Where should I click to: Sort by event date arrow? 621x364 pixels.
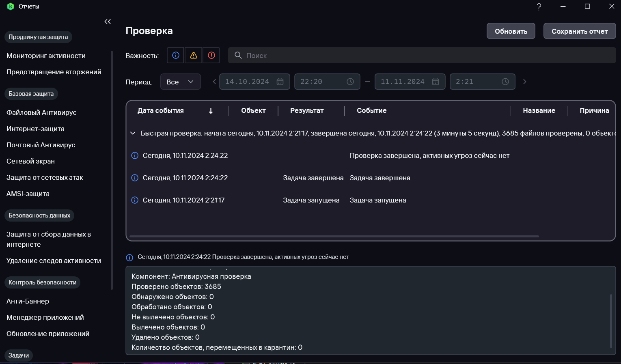pos(211,111)
